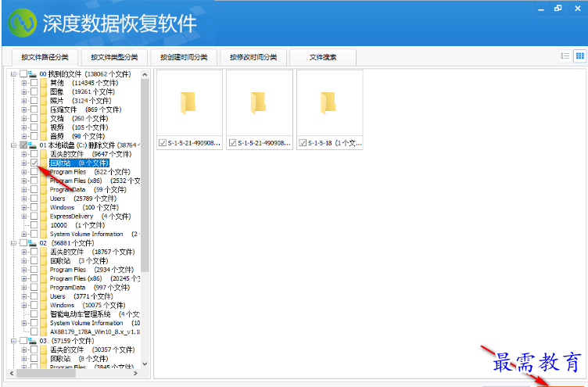Image resolution: width=588 pixels, height=387 pixels.
Task: Uncheck the 回收站 (8个文件) checkbox
Action: click(34, 163)
